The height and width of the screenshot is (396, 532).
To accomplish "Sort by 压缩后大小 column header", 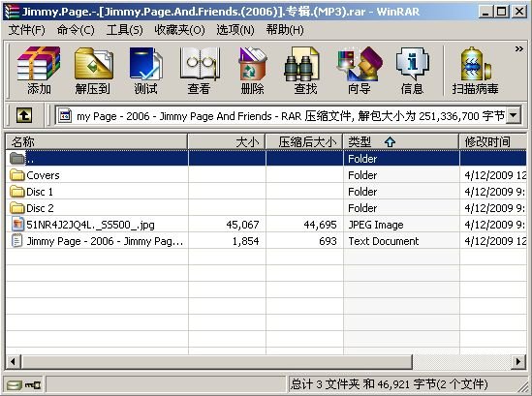I will [304, 141].
